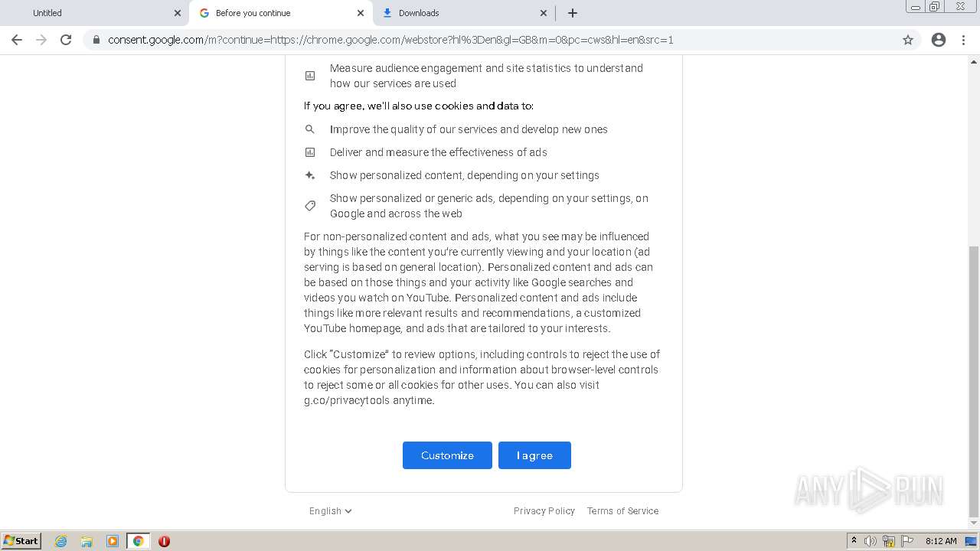980x551 pixels.
Task: Click the scrollbar down arrow
Action: point(974,523)
